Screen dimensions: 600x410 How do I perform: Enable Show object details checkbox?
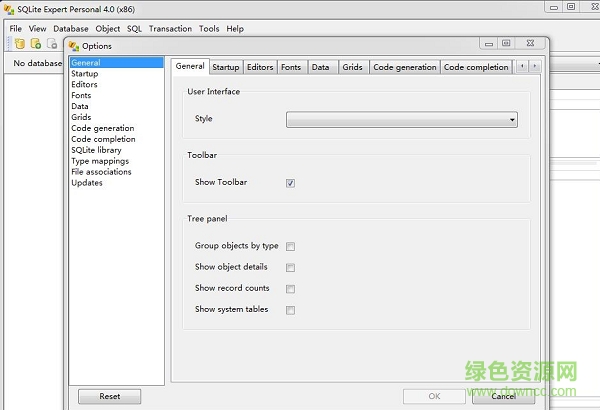[x=290, y=267]
